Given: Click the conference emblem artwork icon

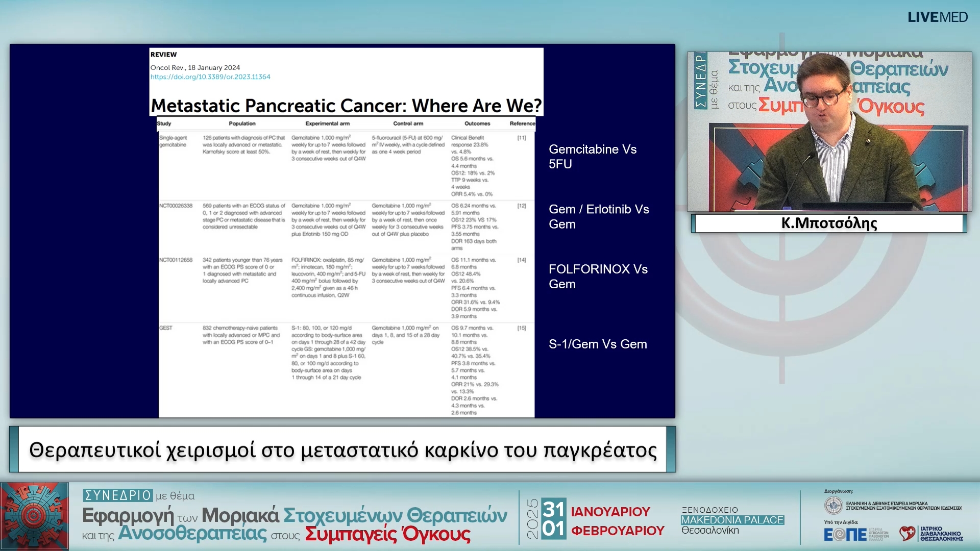Looking at the screenshot, I should tap(34, 516).
